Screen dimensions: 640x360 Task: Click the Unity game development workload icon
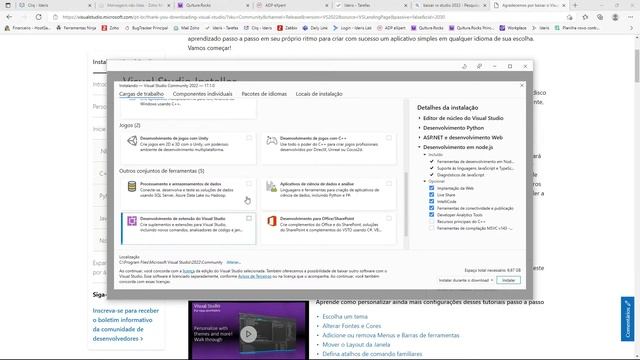click(x=132, y=141)
